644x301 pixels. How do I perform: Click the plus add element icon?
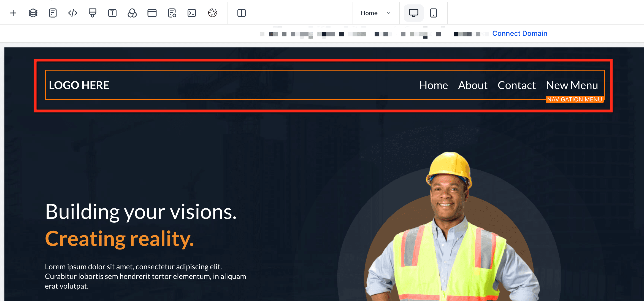point(13,13)
